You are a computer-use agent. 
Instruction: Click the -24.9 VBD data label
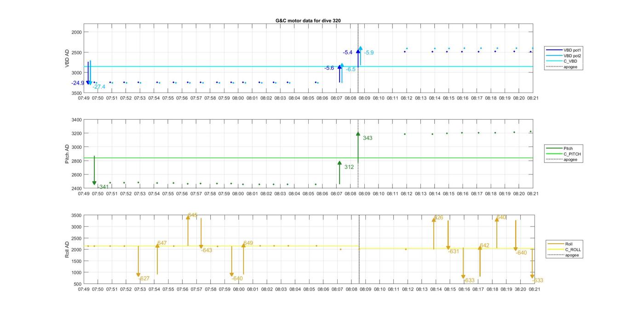tap(78, 83)
